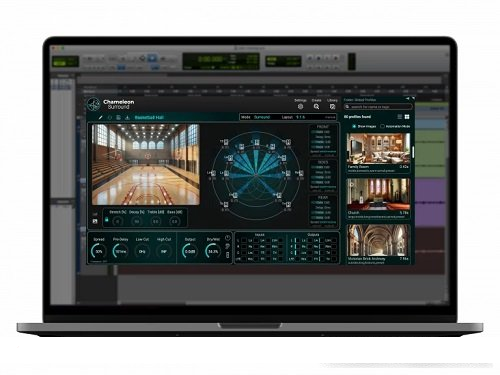The image size is (500, 375).
Task: Click the High Cut knob
Action: (x=164, y=251)
